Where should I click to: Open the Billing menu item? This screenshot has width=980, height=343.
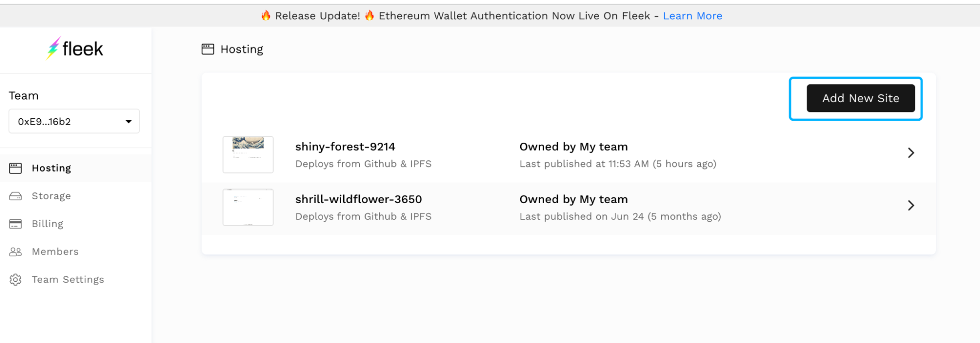coord(48,224)
